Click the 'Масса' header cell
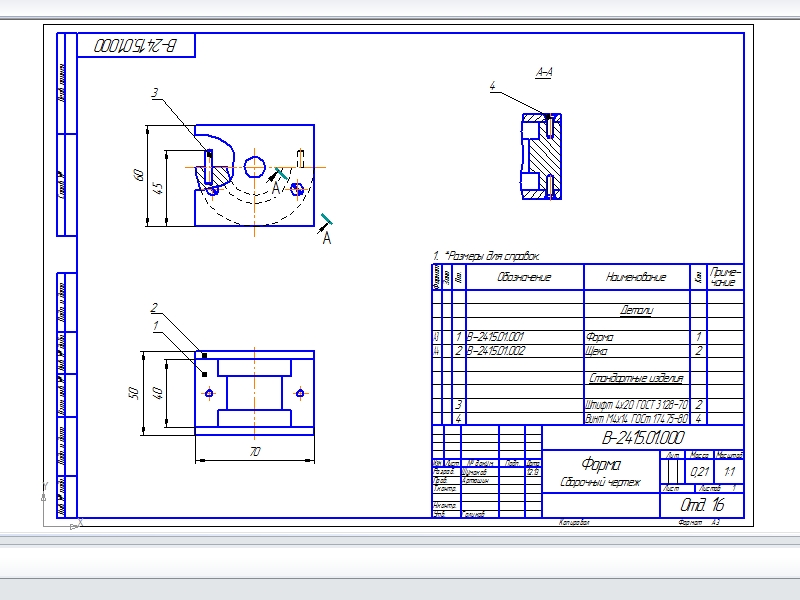The image size is (800, 600). [x=699, y=455]
